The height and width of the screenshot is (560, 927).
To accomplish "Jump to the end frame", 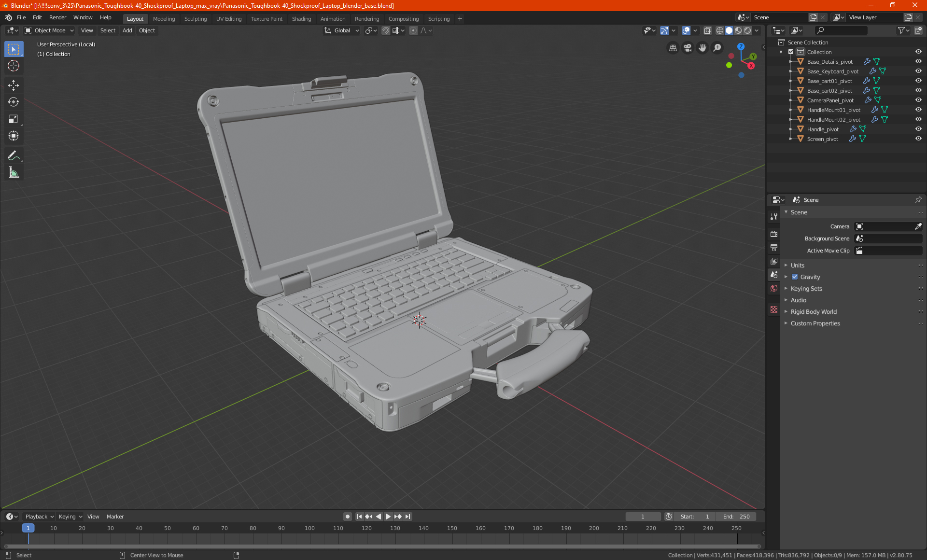I will coord(408,517).
